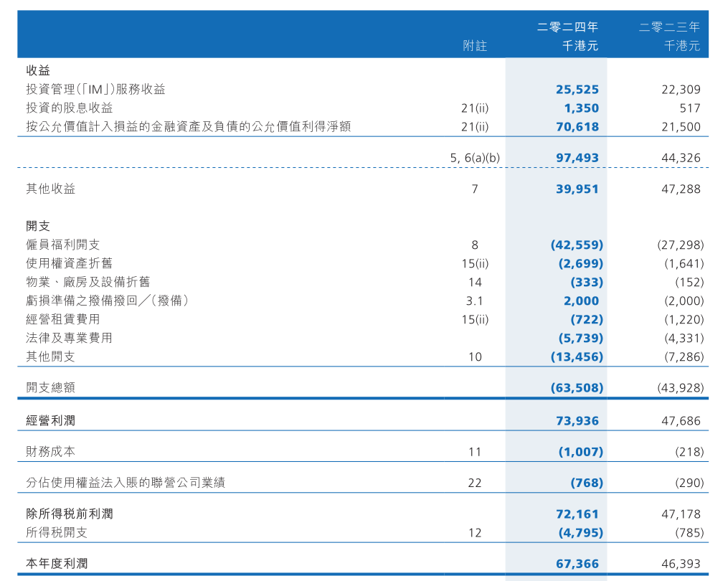Select the 附註 column header

[477, 45]
